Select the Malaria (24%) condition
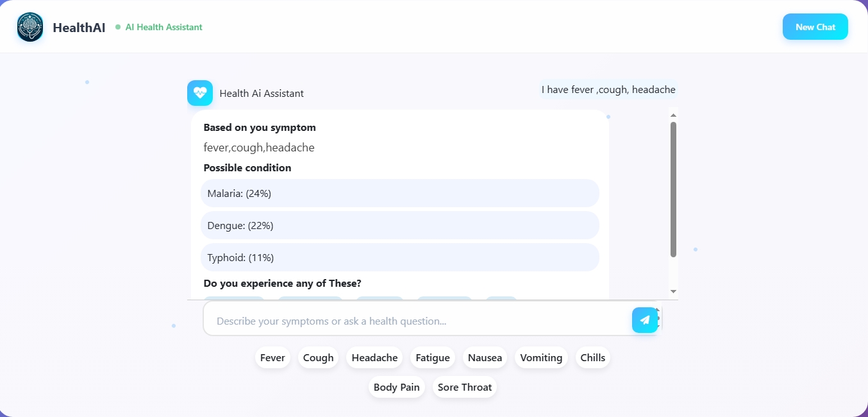 (399, 193)
